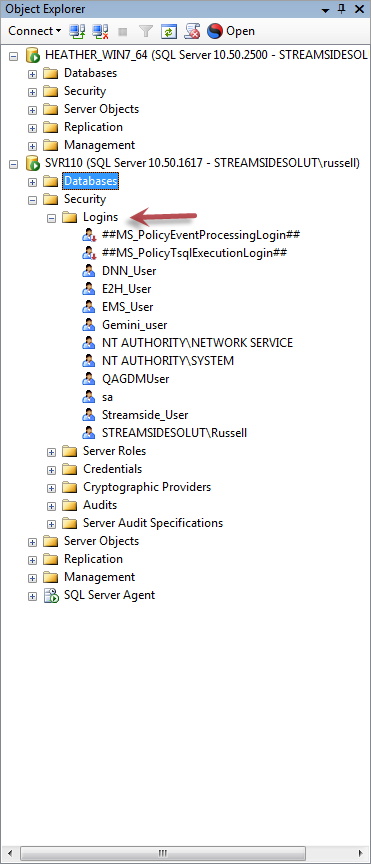
Task: Select the SQL Server Agent icon
Action: tap(51, 596)
